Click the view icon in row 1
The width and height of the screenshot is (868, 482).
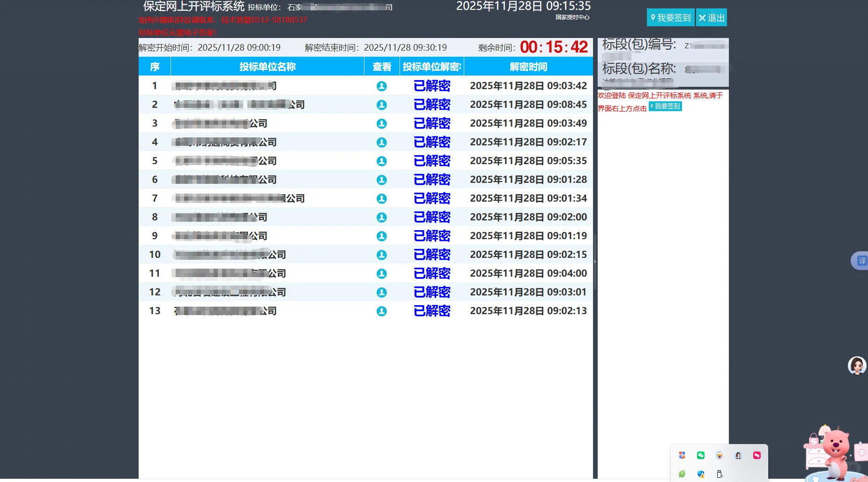coord(382,86)
